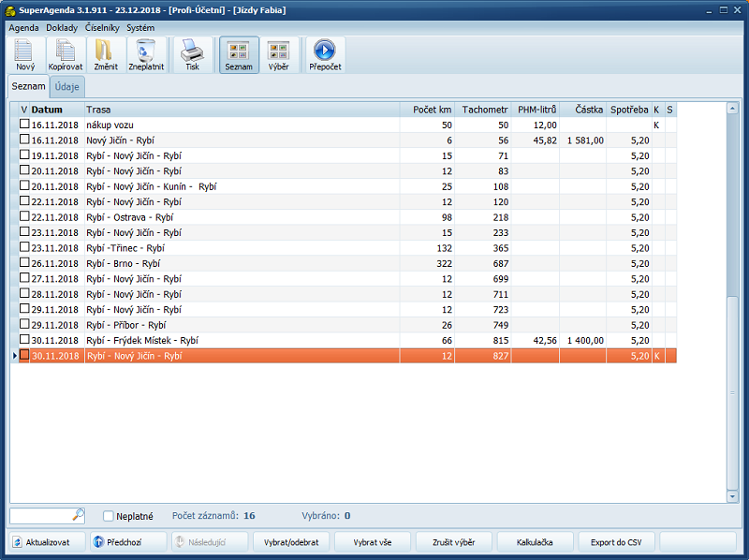Click the Tachometr column header
The height and width of the screenshot is (560, 749).
tap(483, 110)
